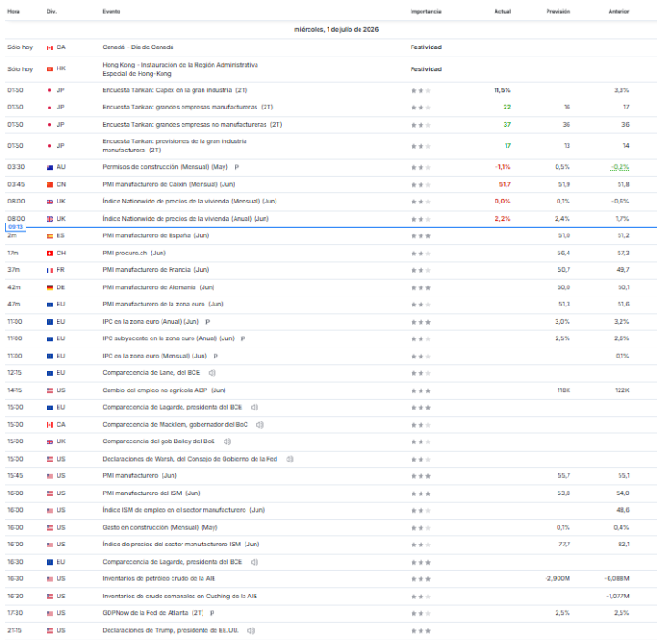657x644 pixels.
Task: Click the P icon next to IPC subyacente zona euro
Action: pos(243,338)
